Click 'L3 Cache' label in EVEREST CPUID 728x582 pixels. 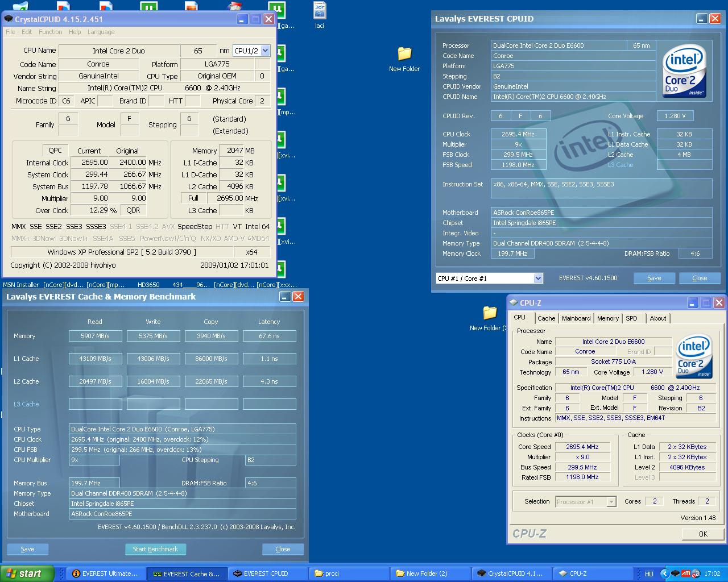[x=621, y=165]
